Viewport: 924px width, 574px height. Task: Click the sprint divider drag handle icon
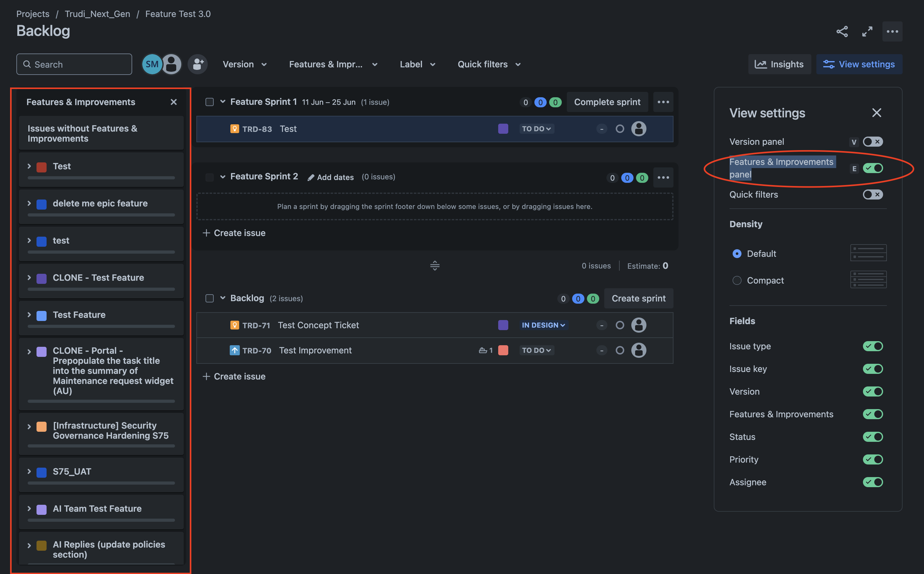(435, 265)
